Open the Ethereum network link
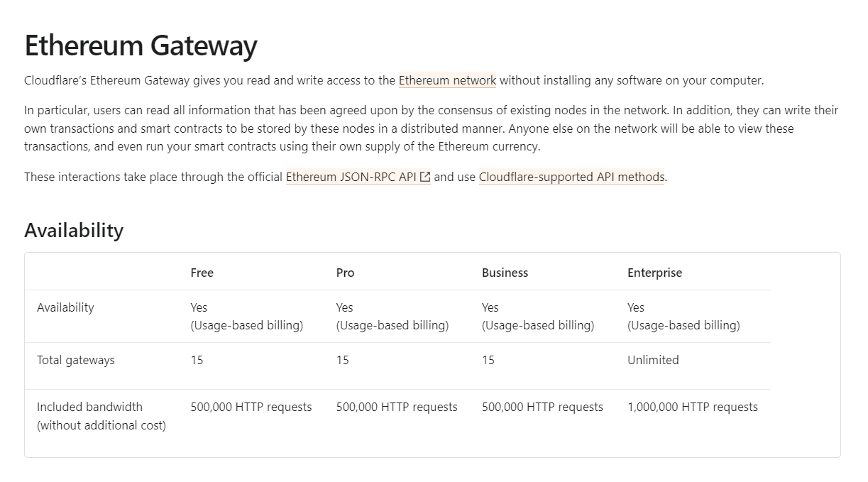The width and height of the screenshot is (868, 482). (447, 80)
